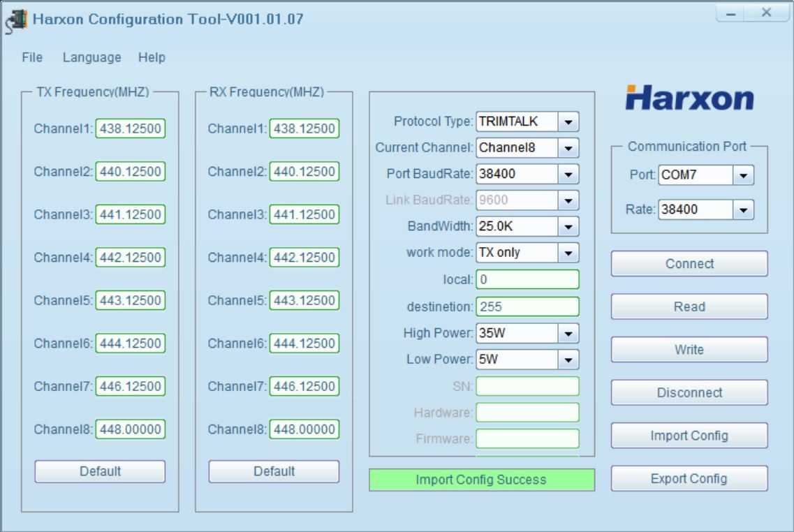Click the Import Config button
794x532 pixels.
(x=689, y=436)
